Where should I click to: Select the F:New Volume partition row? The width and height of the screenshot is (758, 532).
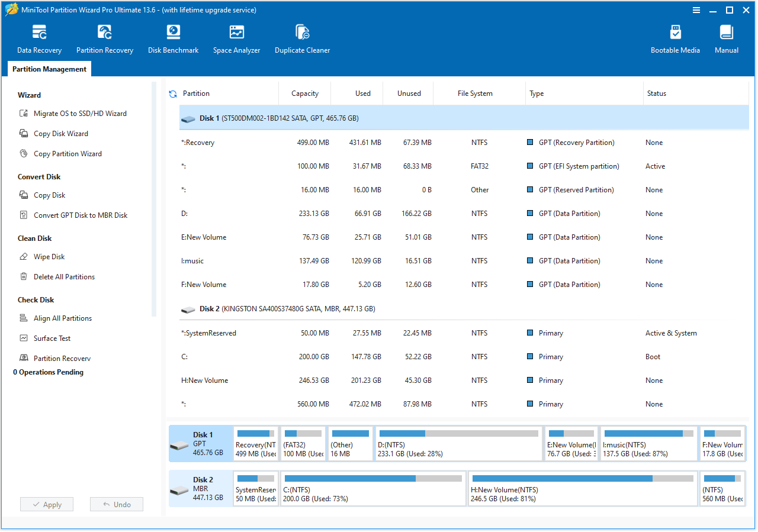tap(464, 285)
